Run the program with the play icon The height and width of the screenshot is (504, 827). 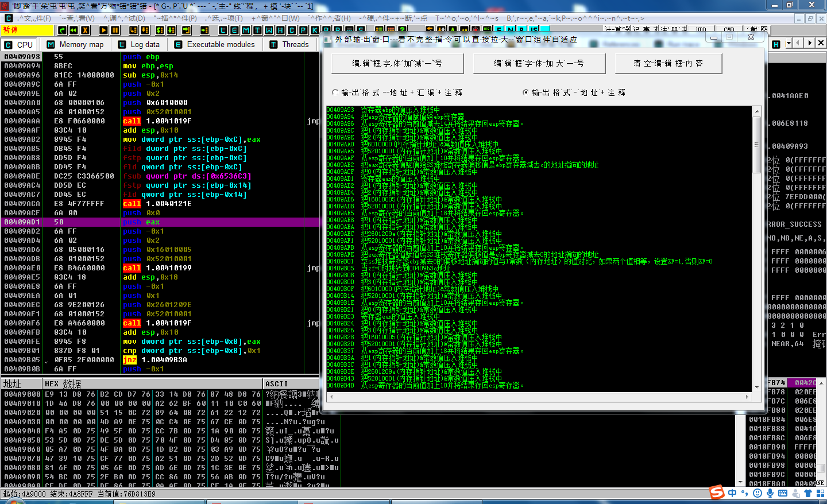coord(104,30)
